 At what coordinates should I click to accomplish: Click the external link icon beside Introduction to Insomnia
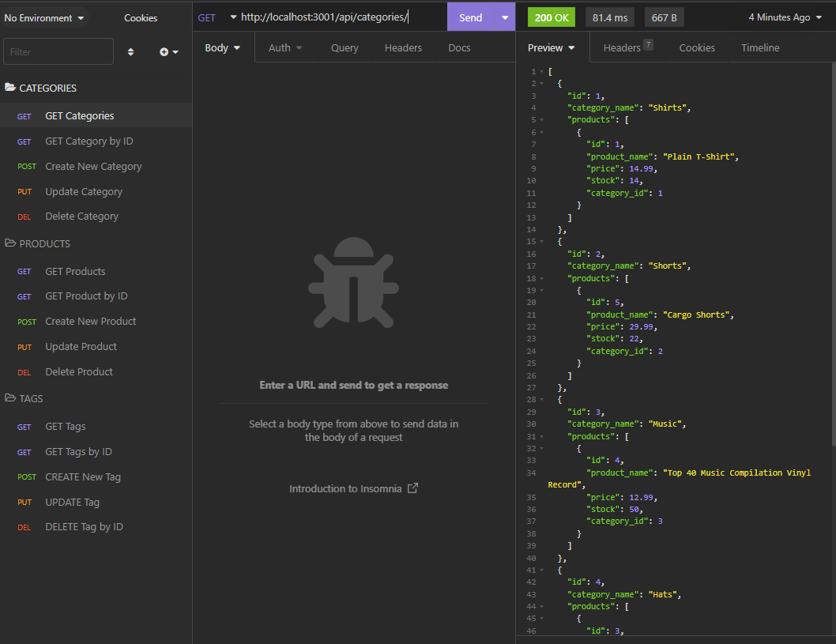click(x=412, y=488)
